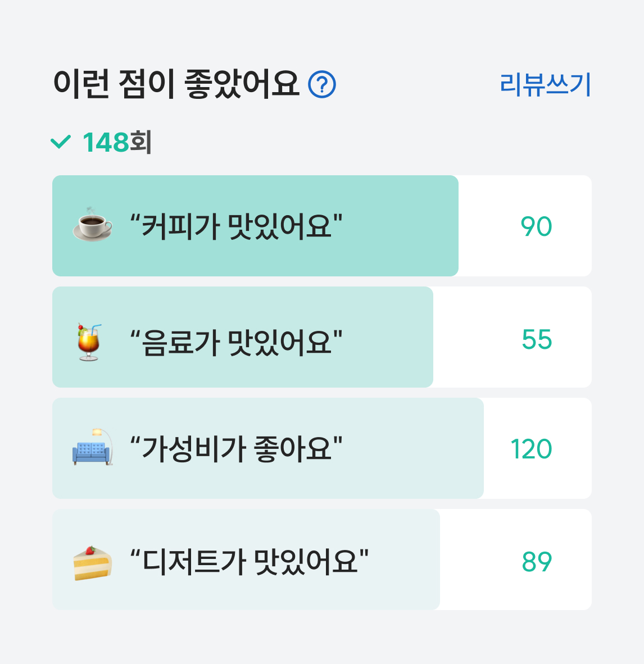Select the "음료가 맛있어요" review keyword

[x=236, y=342]
